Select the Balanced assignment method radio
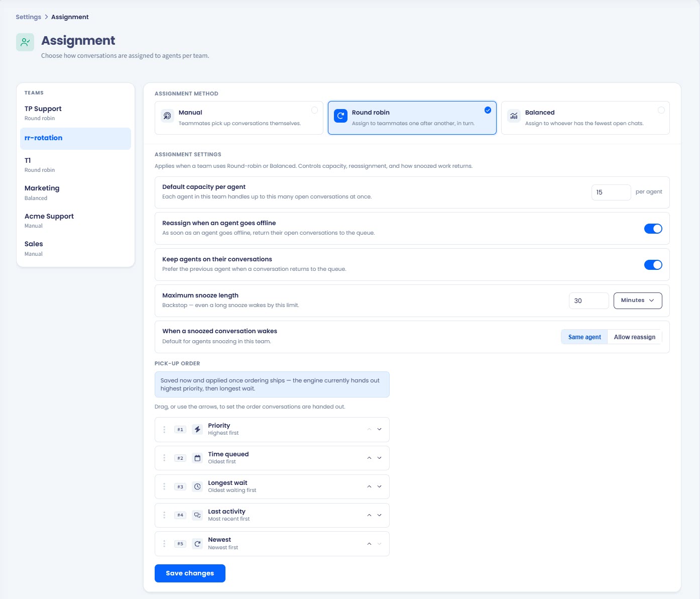 pos(661,110)
